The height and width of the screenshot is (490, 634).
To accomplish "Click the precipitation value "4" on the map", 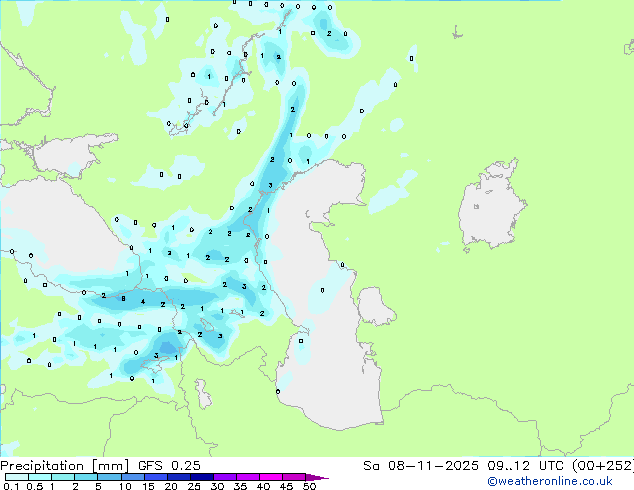I will pyautogui.click(x=143, y=302).
